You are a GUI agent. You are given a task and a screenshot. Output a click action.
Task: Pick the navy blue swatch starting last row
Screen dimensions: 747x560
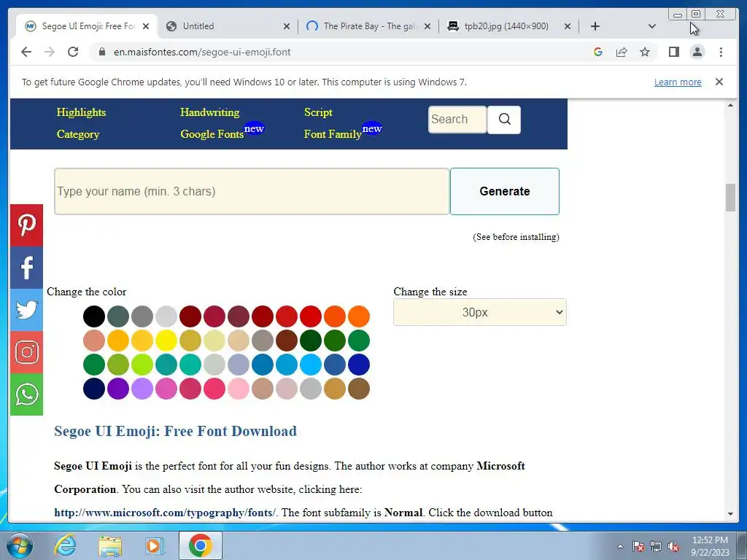pyautogui.click(x=94, y=389)
